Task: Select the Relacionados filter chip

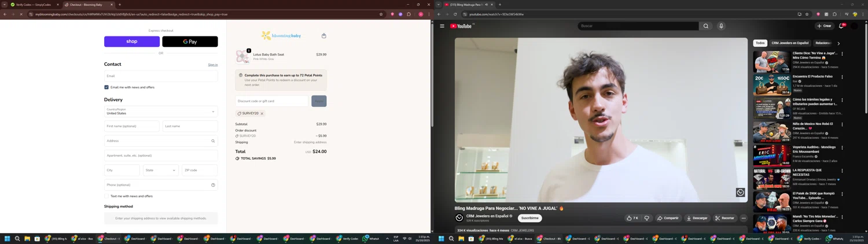Action: [x=823, y=43]
